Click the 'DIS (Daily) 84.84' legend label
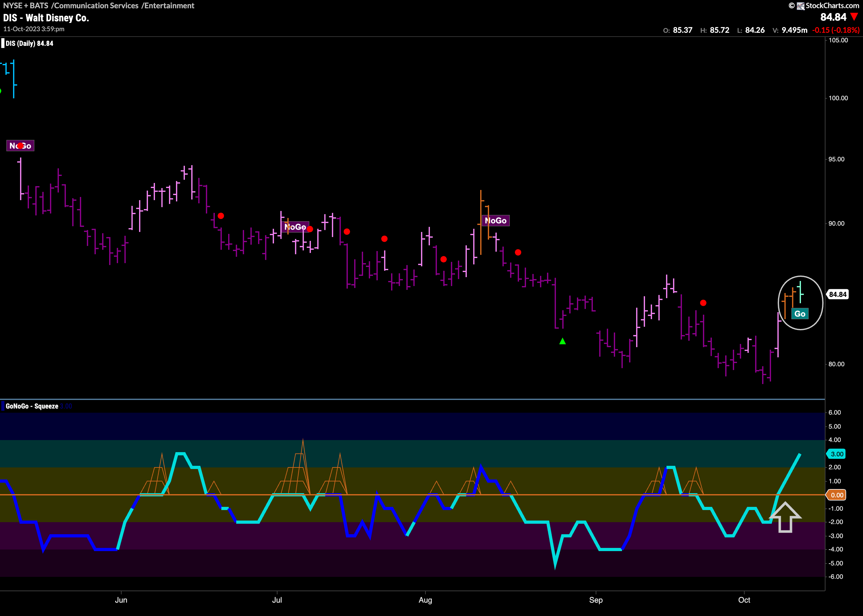Image resolution: width=863 pixels, height=616 pixels. pos(29,43)
